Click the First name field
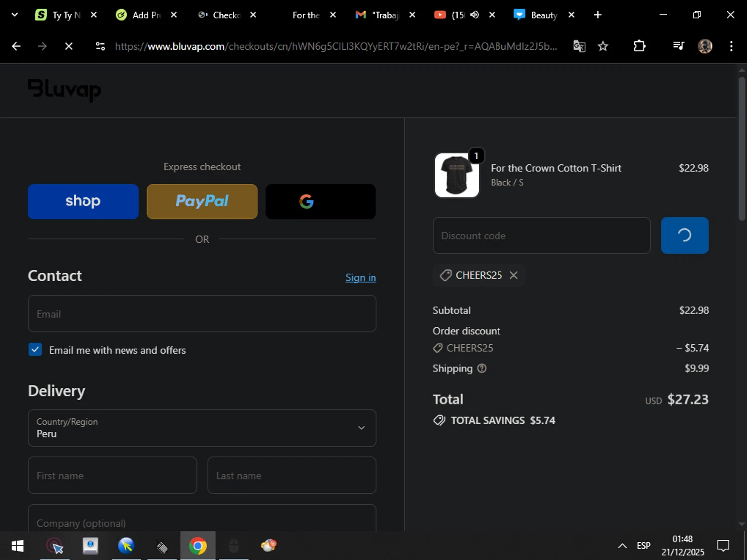Image resolution: width=747 pixels, height=560 pixels. tap(113, 475)
